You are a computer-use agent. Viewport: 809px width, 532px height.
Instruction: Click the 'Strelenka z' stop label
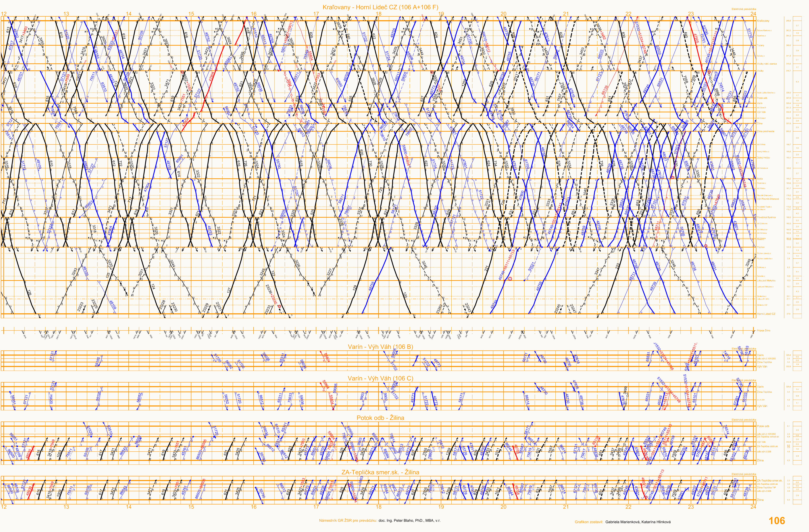pyautogui.click(x=761, y=296)
